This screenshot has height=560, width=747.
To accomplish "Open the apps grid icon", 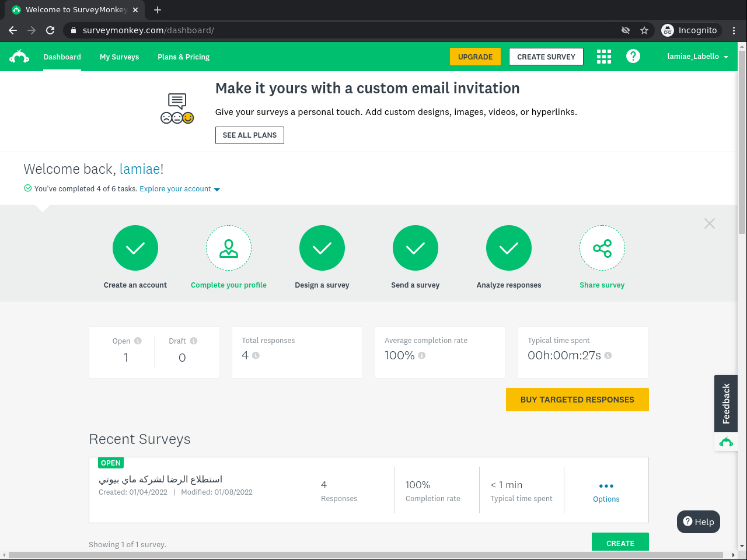I will click(604, 57).
